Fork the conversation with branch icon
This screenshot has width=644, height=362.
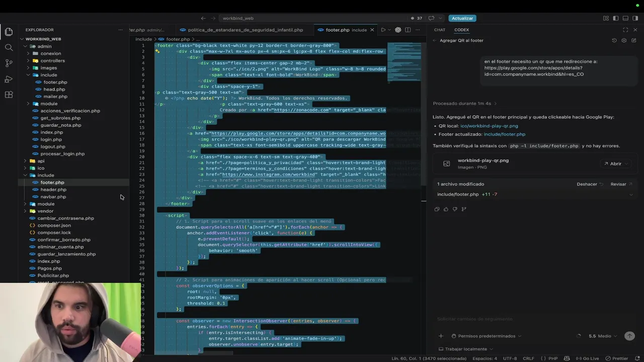click(464, 209)
